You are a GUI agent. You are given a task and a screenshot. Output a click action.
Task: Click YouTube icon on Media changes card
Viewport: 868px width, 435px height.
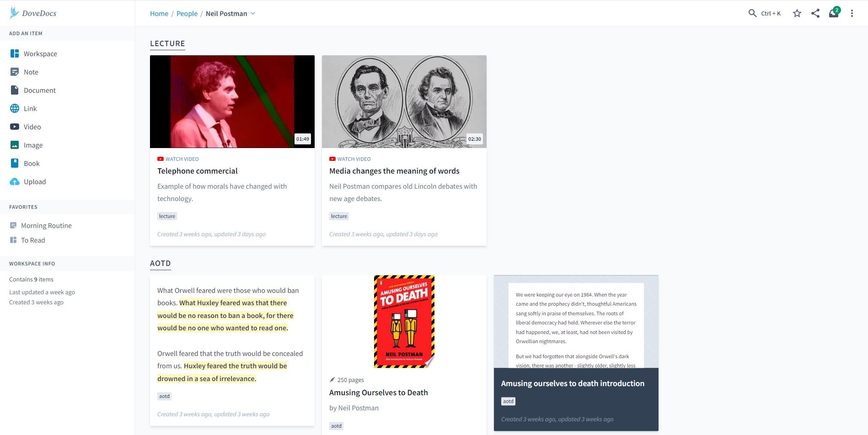(x=332, y=159)
